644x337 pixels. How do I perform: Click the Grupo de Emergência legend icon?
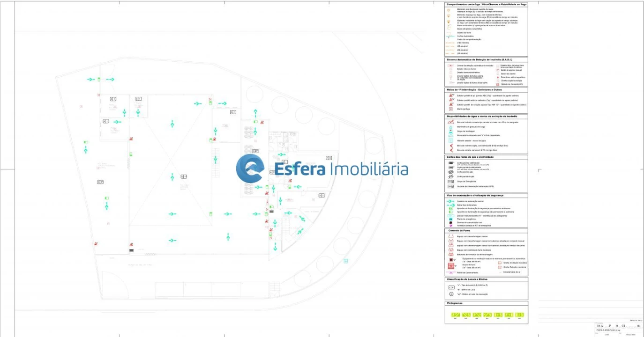pyautogui.click(x=450, y=181)
